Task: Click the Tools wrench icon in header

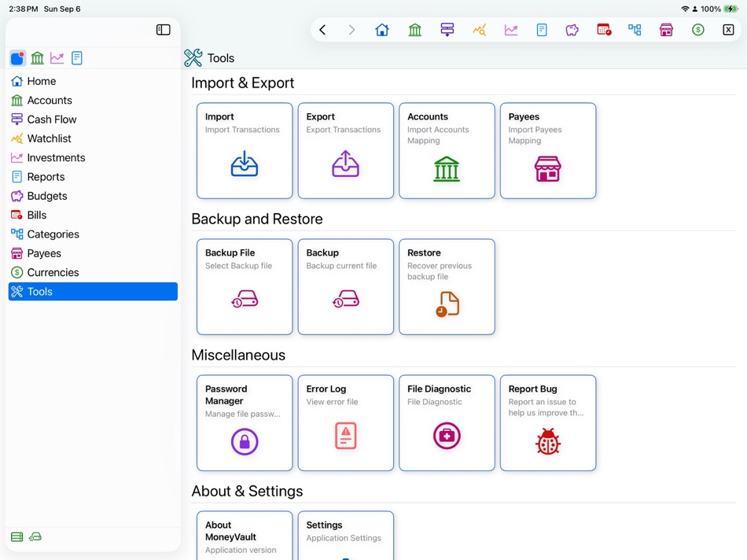Action: pos(193,57)
